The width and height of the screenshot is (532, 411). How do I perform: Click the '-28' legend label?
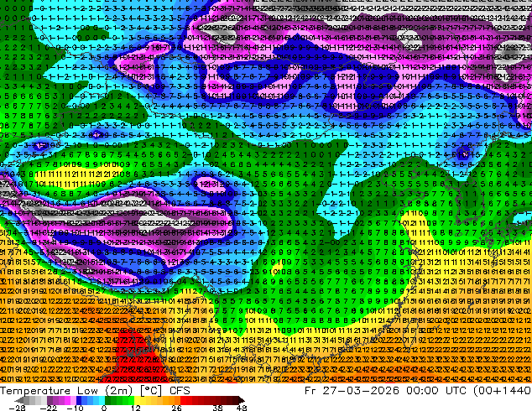coord(17,408)
